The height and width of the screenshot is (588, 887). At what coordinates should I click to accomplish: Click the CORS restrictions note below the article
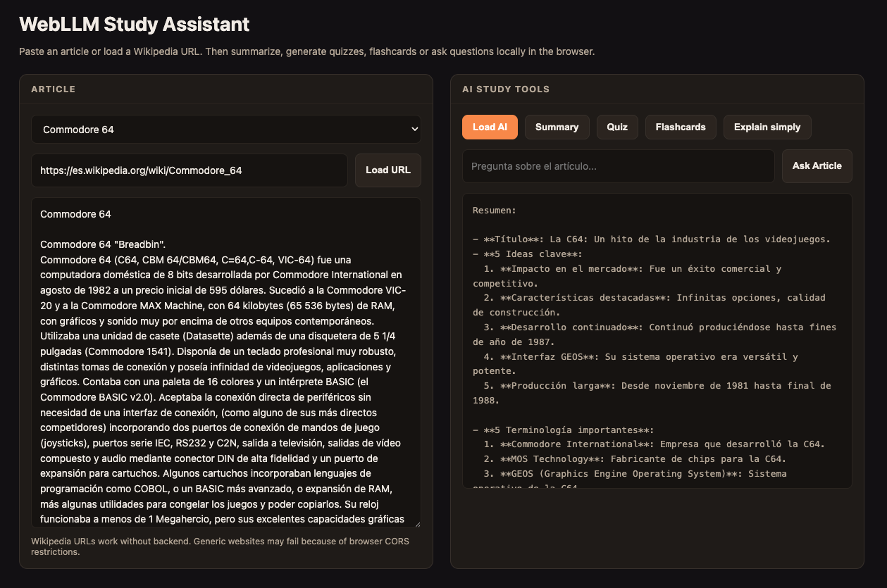click(220, 546)
